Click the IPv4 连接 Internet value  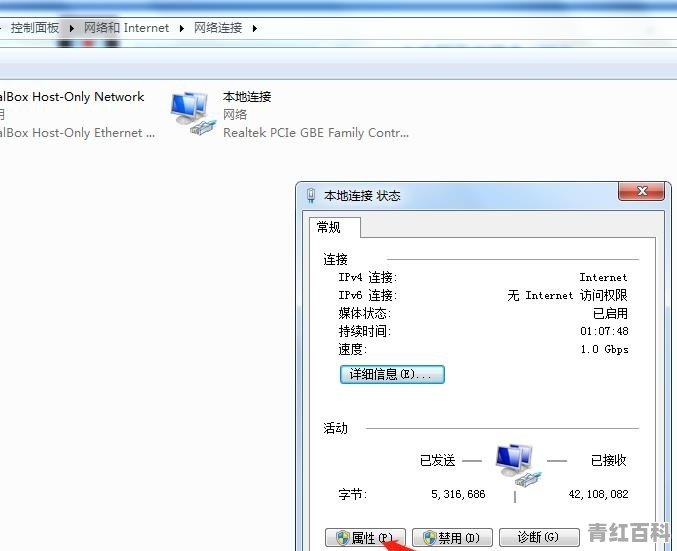point(603,277)
